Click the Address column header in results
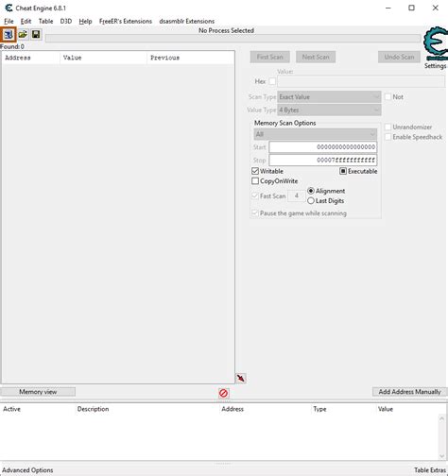The width and height of the screenshot is (448, 476). click(30, 58)
